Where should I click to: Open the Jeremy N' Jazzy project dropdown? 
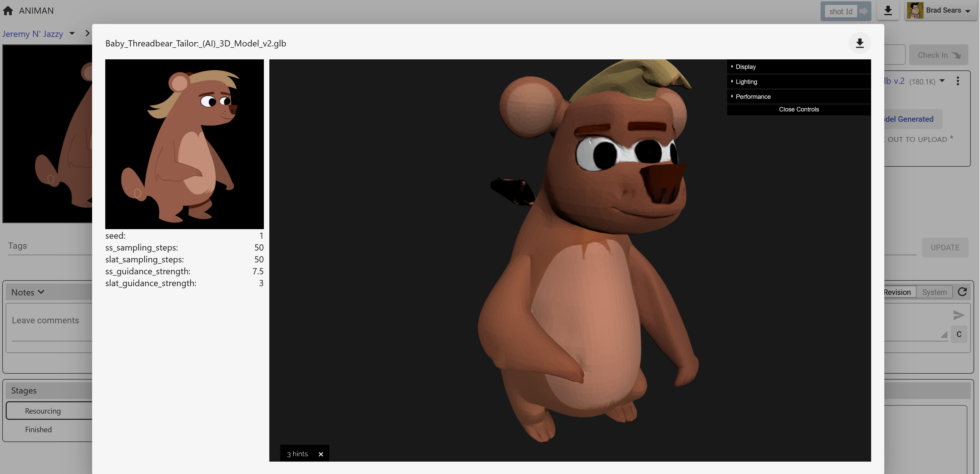click(72, 34)
